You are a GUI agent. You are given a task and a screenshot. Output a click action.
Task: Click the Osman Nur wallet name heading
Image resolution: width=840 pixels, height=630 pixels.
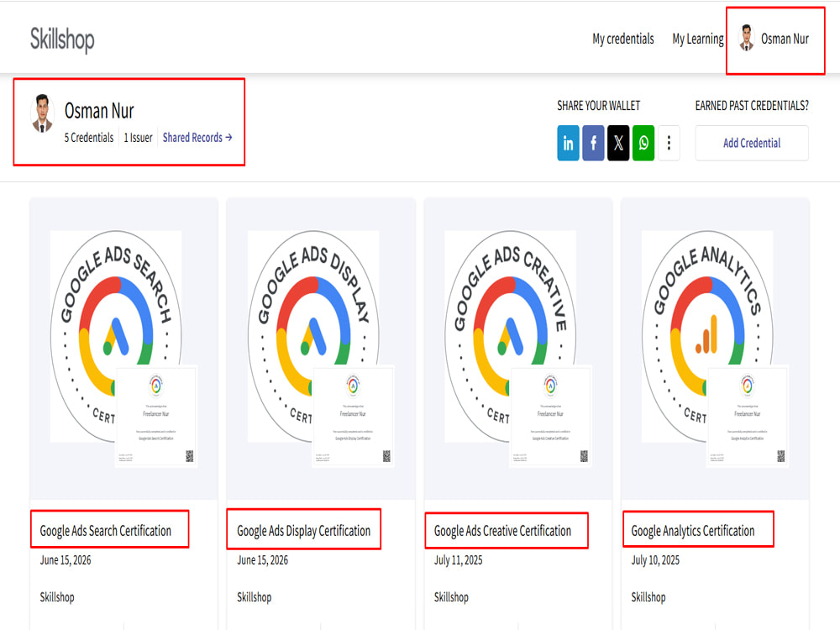pyautogui.click(x=99, y=111)
